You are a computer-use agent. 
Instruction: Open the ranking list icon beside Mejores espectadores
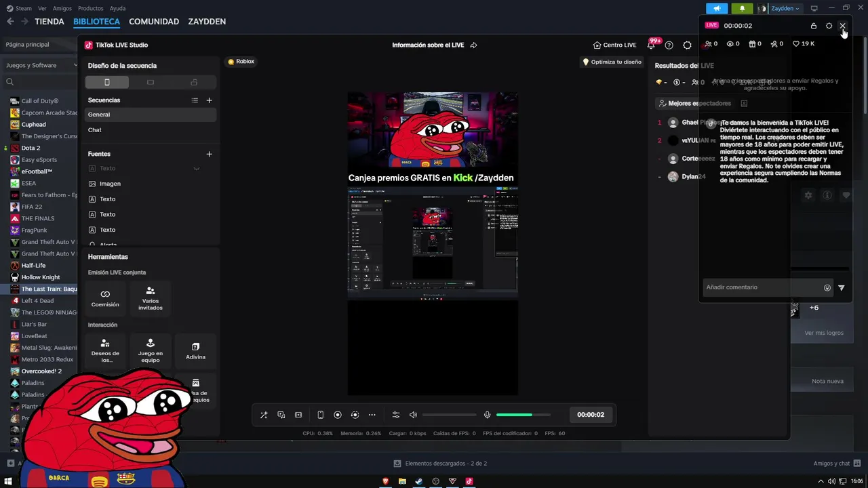click(744, 104)
